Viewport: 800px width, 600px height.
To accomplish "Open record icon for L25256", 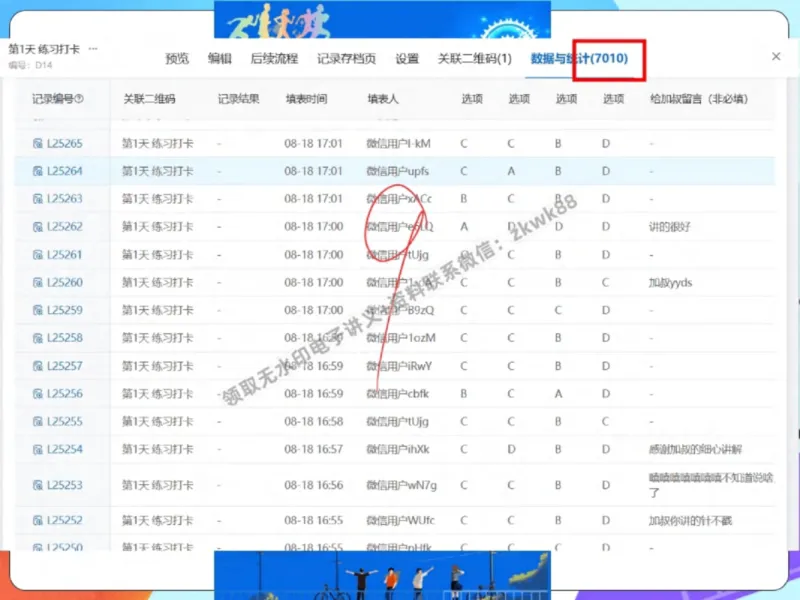I will 38,393.
